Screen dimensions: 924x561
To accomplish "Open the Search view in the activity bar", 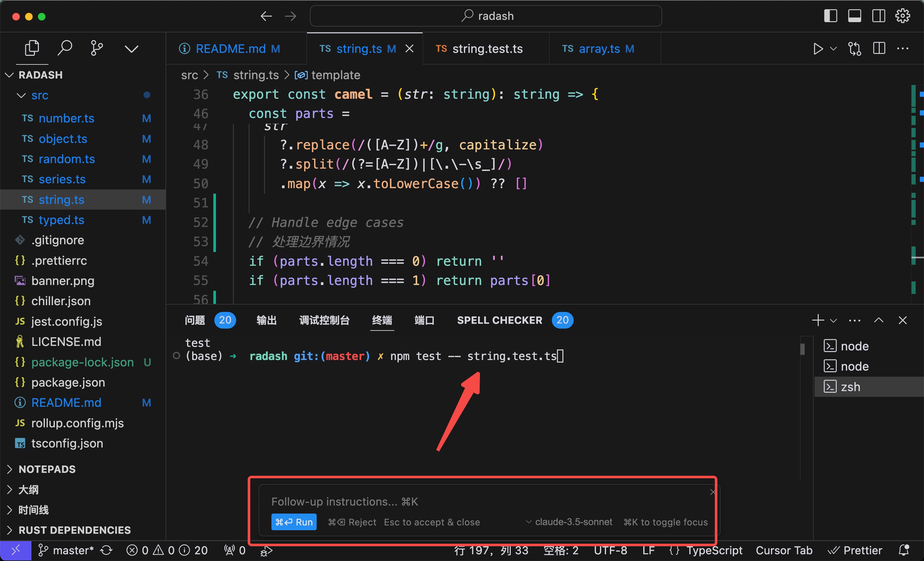I will [64, 48].
